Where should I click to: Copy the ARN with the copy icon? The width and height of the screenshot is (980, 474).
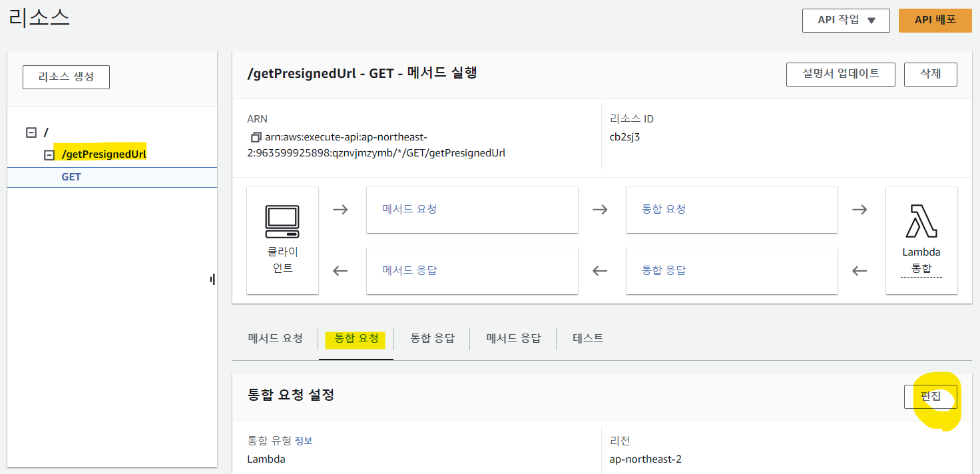pos(255,137)
